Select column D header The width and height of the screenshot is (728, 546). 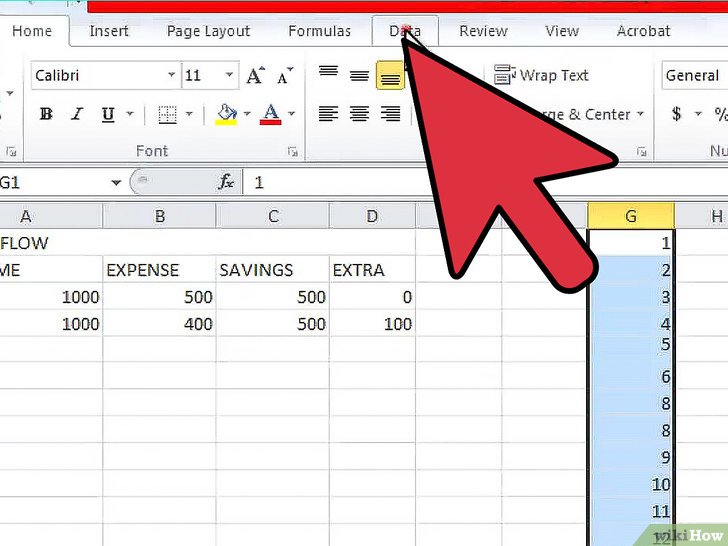[372, 216]
